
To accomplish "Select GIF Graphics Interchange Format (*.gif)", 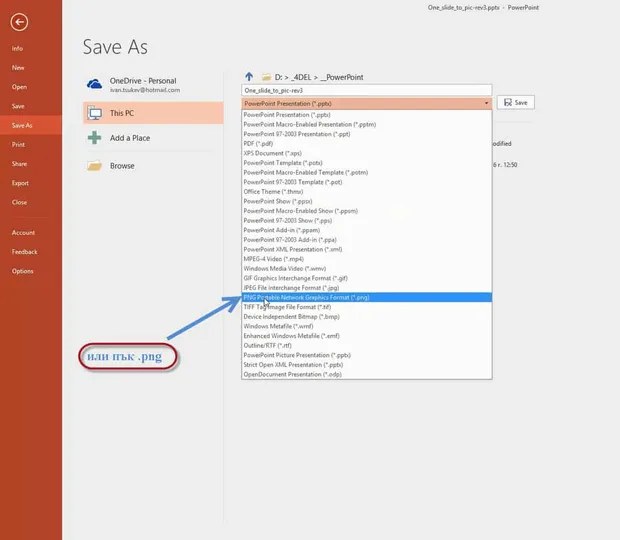I will click(367, 278).
